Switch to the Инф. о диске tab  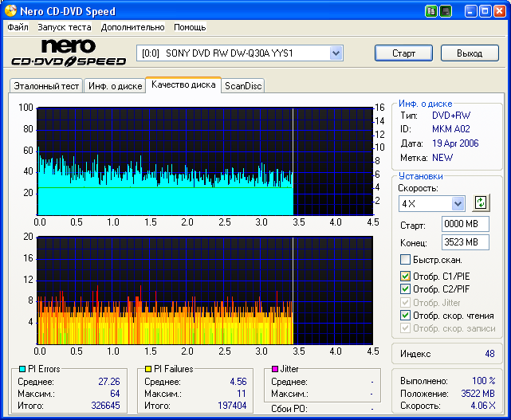[115, 86]
